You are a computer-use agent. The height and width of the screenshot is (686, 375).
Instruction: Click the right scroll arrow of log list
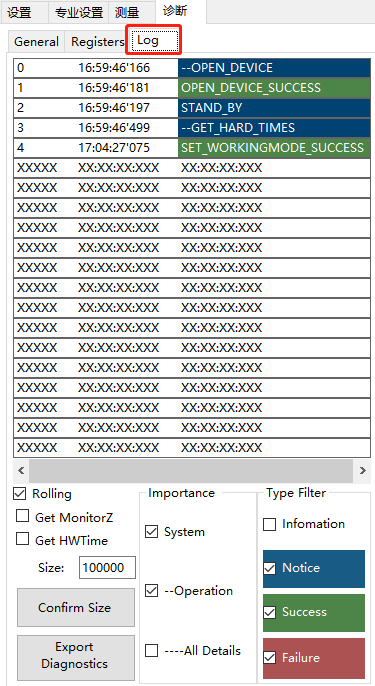point(362,471)
